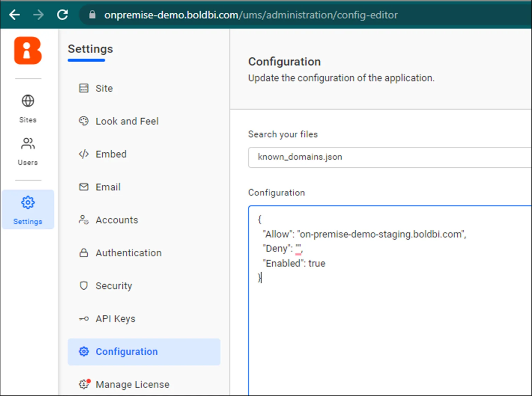Click the padlock icon beside Authentication
The width and height of the screenshot is (532, 396).
click(84, 252)
